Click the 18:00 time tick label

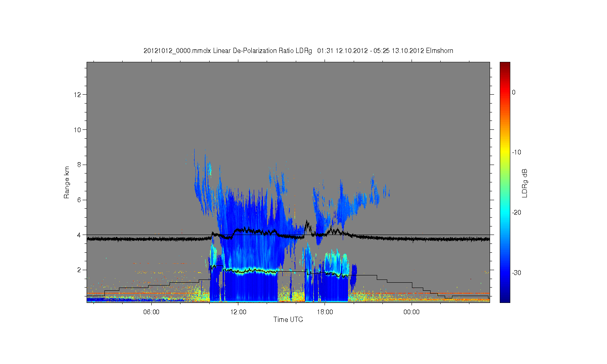(x=325, y=312)
